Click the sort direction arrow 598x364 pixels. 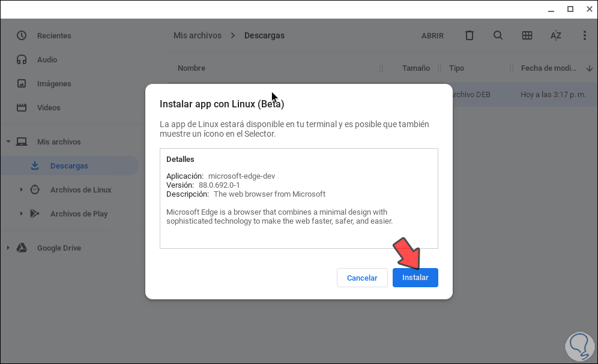click(x=589, y=68)
